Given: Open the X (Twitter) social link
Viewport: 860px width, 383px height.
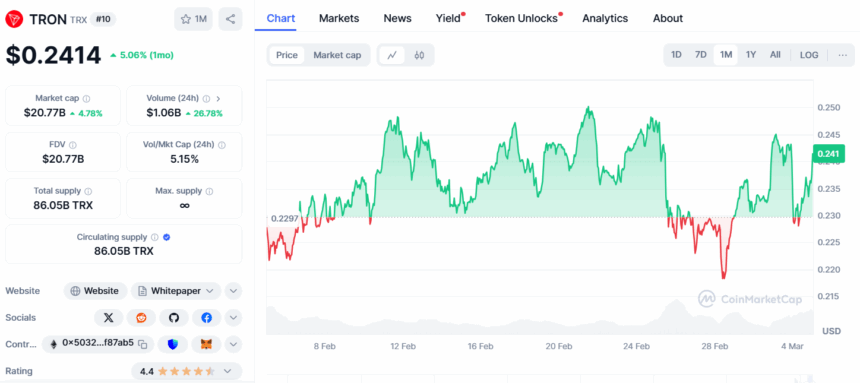Looking at the screenshot, I should (109, 318).
